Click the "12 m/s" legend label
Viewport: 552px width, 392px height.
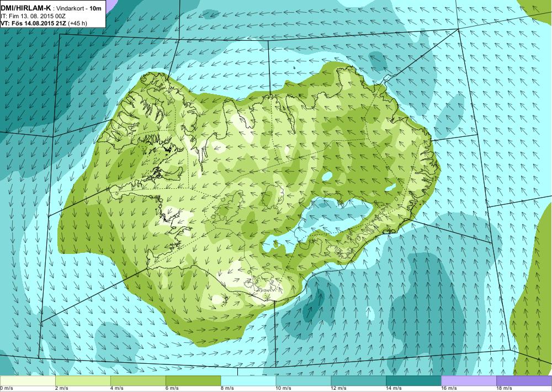(339, 389)
